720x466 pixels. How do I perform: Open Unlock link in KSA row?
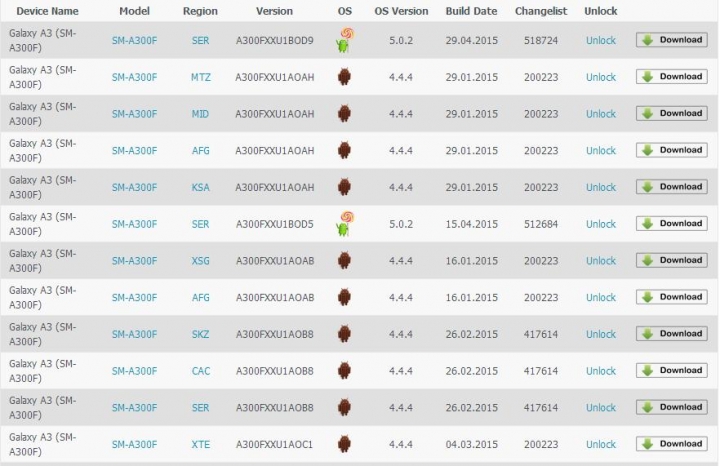click(x=601, y=187)
